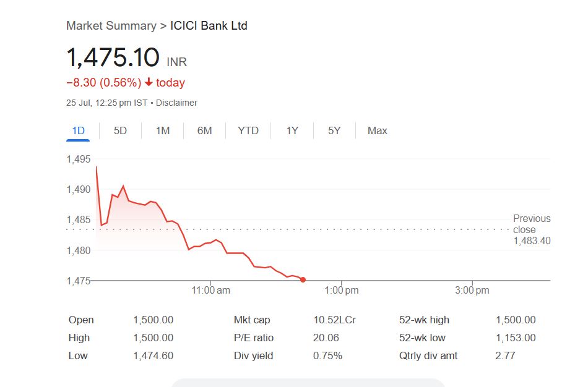Click the red down-arrow price change icon

tap(149, 82)
